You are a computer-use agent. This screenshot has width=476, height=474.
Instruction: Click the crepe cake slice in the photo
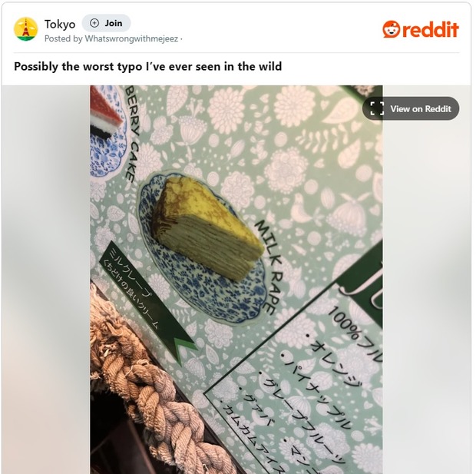coord(207,227)
